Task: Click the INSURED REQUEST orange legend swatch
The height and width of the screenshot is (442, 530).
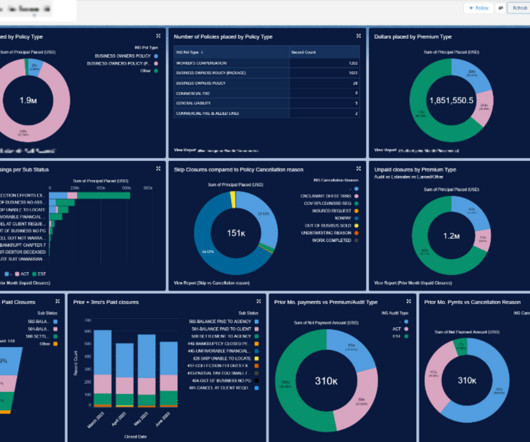Action: (356, 211)
